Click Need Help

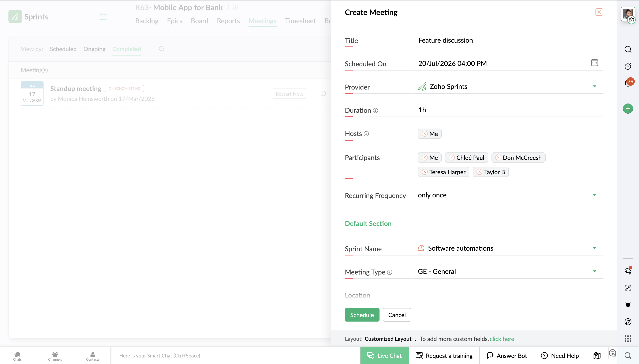pyautogui.click(x=560, y=356)
